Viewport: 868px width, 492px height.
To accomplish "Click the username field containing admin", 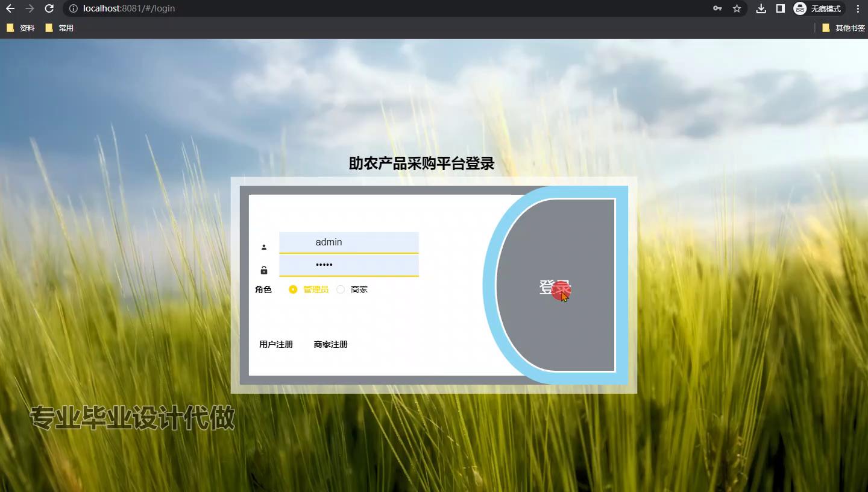I will click(349, 242).
